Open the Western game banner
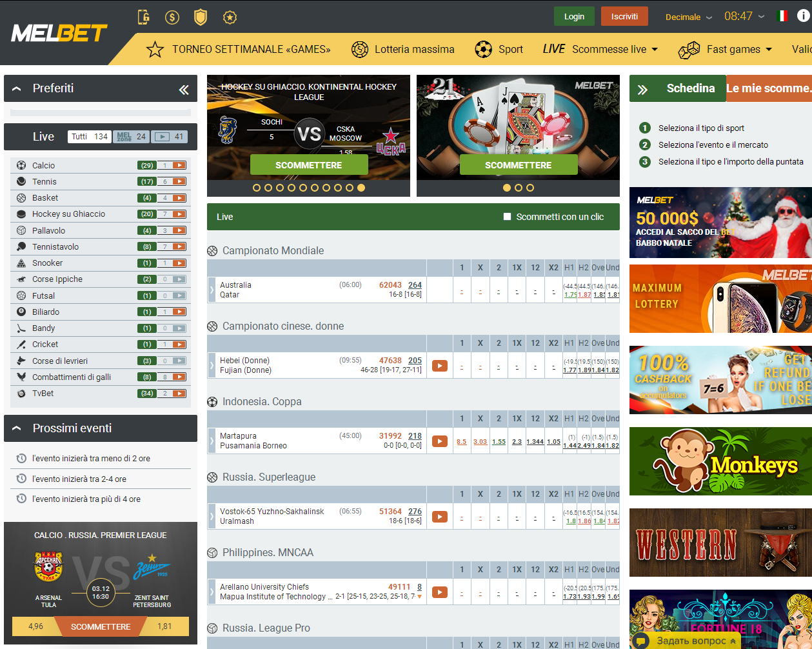The width and height of the screenshot is (812, 649). click(x=720, y=543)
